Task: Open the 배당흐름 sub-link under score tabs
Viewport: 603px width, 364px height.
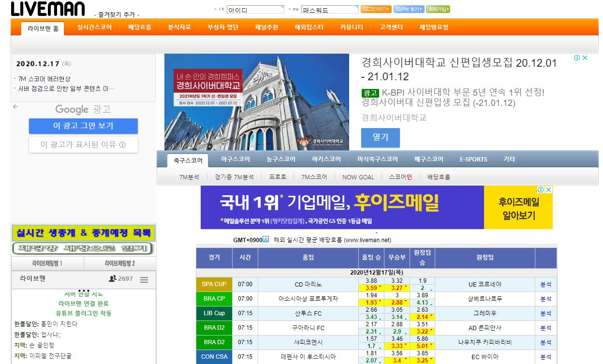Action: click(439, 177)
